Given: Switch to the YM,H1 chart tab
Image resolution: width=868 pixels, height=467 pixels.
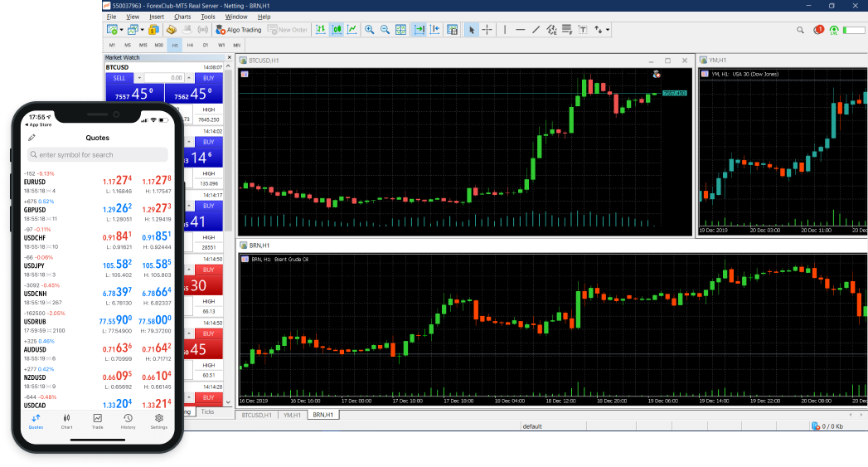Looking at the screenshot, I should tap(292, 415).
